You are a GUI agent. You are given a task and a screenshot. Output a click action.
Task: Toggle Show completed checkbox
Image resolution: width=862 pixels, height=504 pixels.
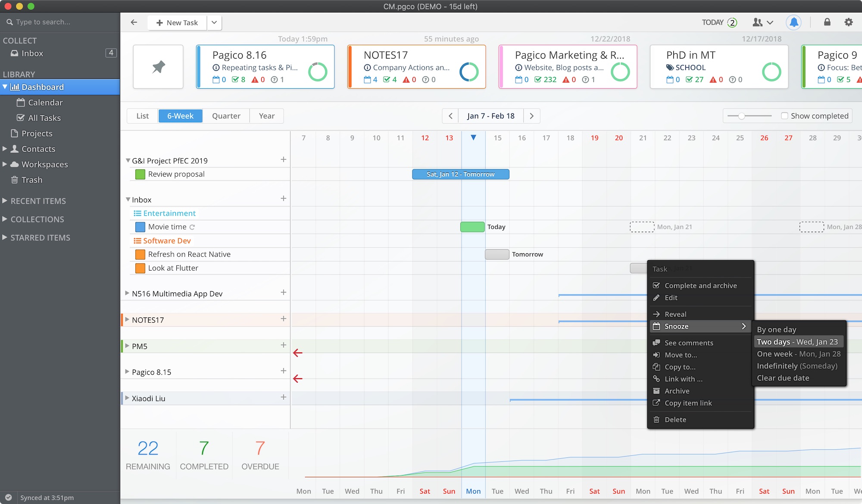[x=784, y=116]
